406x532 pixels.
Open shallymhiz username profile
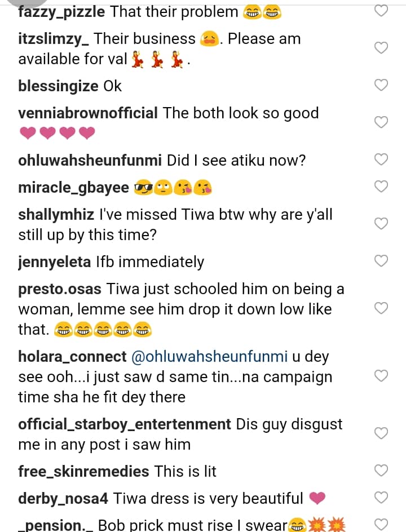[x=56, y=215]
